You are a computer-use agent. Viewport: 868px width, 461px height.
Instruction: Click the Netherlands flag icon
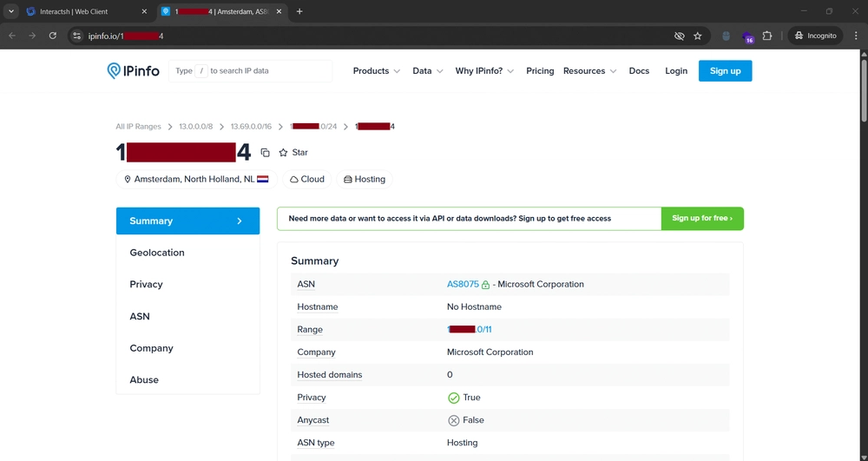coord(262,180)
